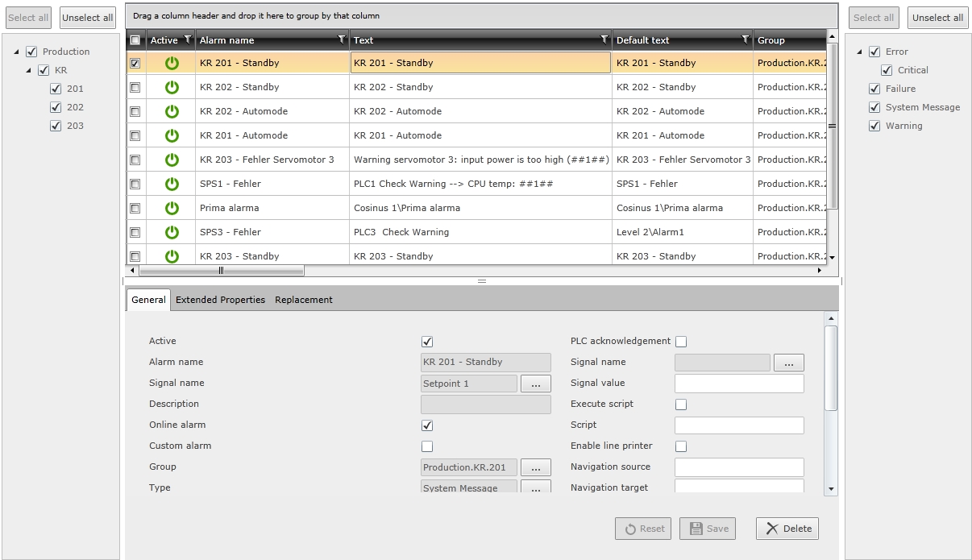The image size is (972, 560).
Task: Click the green power icon for KR 202 - Automode
Action: [x=172, y=111]
